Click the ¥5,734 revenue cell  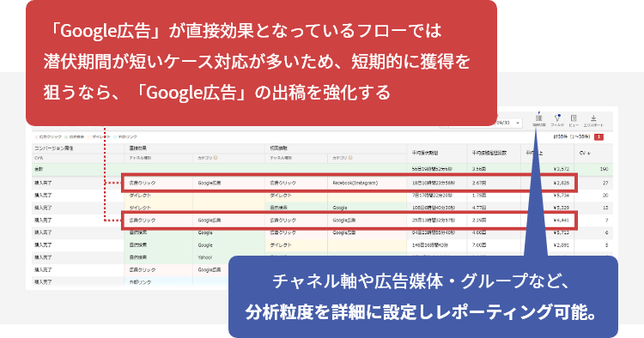pyautogui.click(x=561, y=196)
